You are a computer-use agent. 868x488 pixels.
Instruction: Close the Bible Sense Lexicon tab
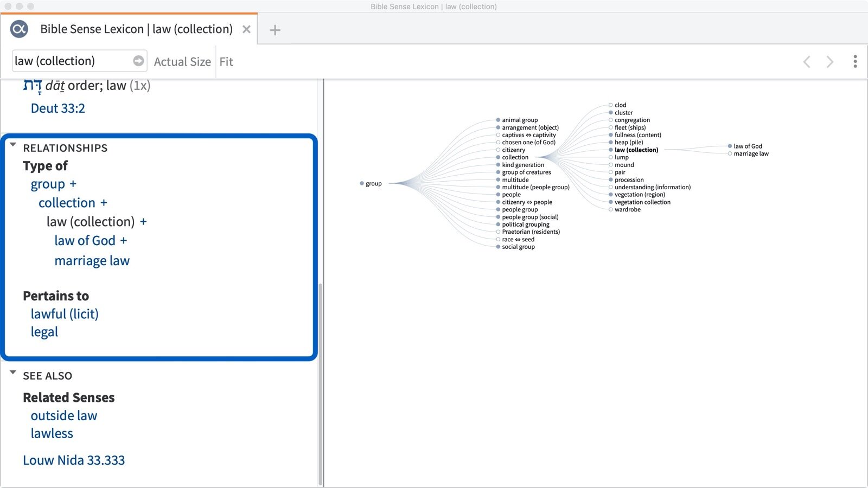pyautogui.click(x=246, y=29)
